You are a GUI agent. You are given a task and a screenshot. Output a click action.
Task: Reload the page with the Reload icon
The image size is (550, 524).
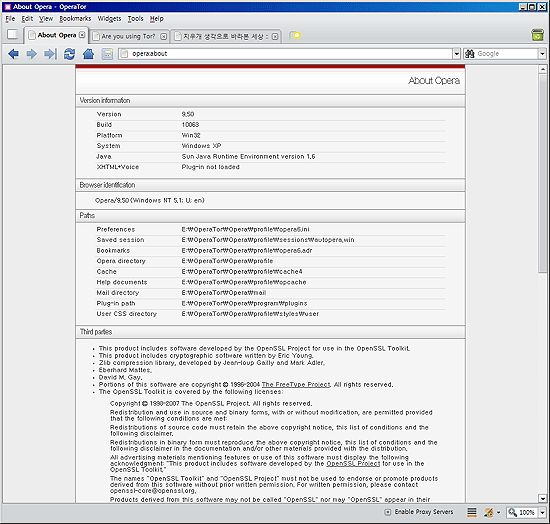pos(69,54)
